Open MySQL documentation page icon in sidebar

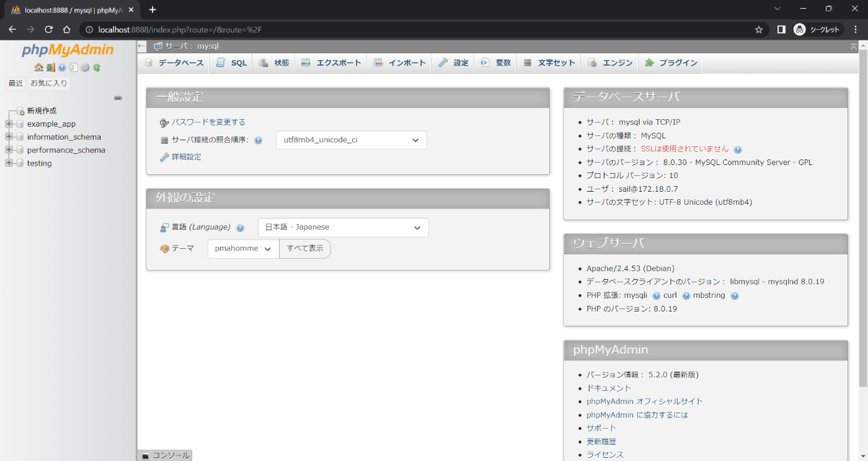pyautogui.click(x=73, y=68)
